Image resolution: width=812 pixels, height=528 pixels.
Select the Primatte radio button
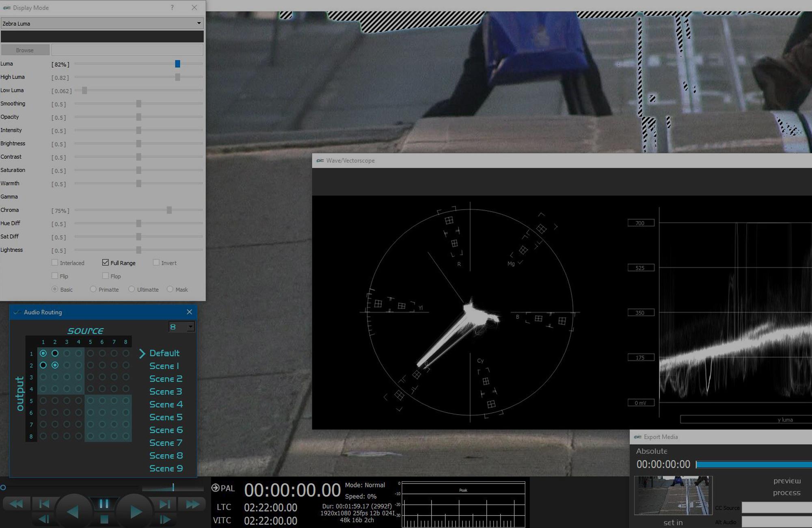(x=93, y=289)
